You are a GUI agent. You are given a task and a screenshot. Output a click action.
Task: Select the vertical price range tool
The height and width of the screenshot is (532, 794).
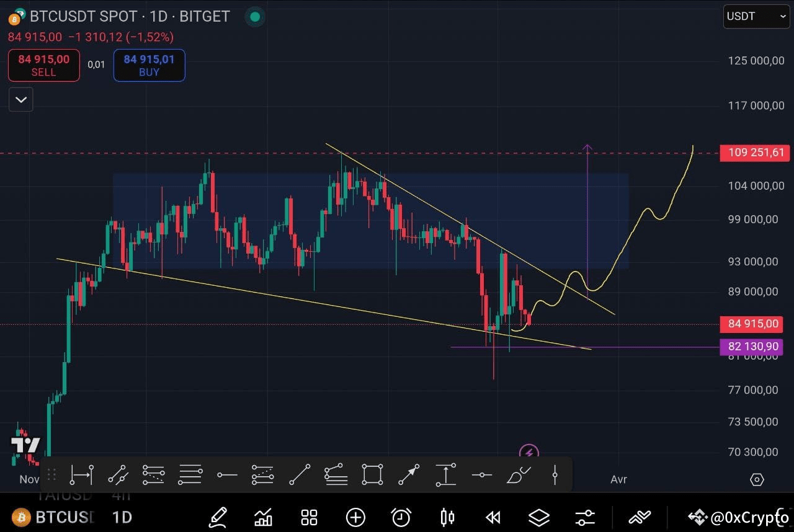445,475
